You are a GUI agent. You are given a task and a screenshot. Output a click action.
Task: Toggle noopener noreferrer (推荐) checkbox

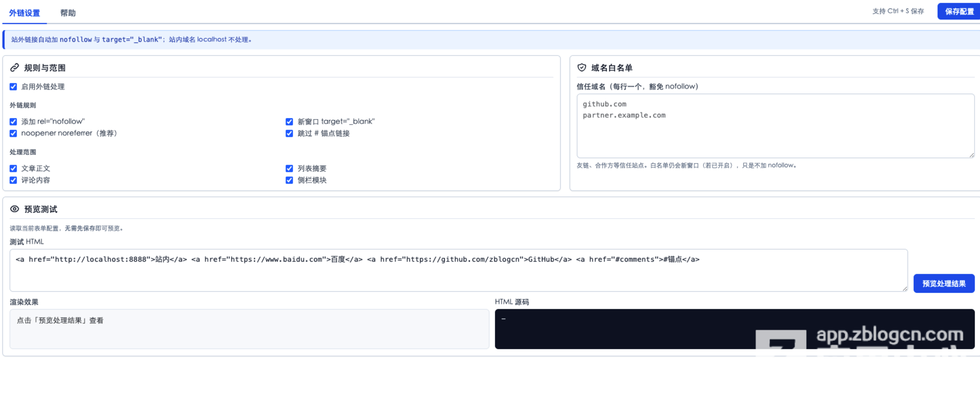tap(13, 133)
